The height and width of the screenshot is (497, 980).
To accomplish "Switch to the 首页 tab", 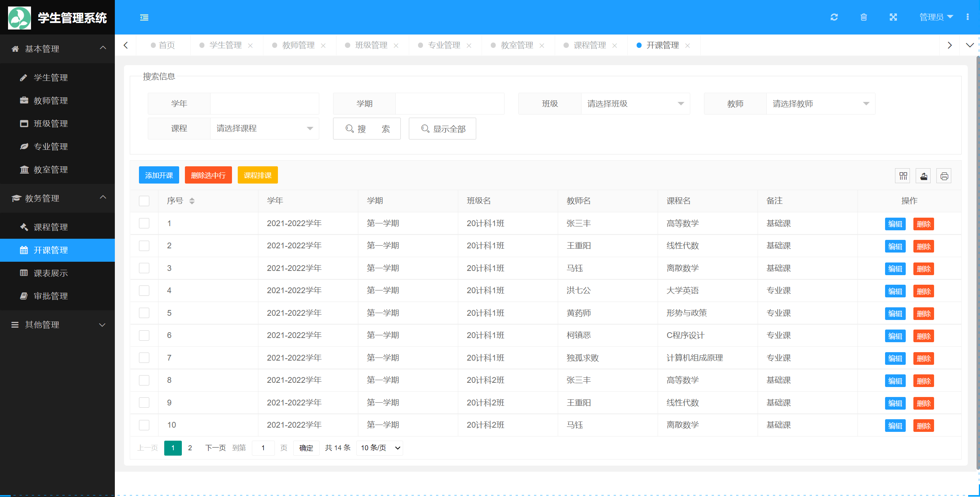I will [x=163, y=46].
